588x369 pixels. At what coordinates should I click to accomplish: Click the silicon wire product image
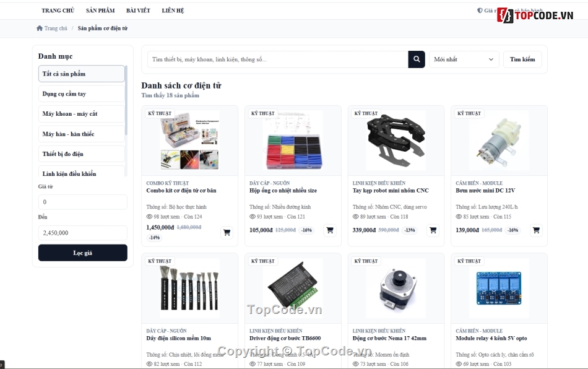(190, 289)
